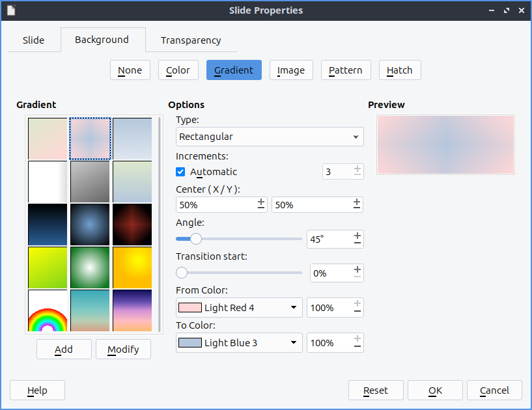Set fill type to None
Viewport: 532px width, 410px height.
coord(130,70)
